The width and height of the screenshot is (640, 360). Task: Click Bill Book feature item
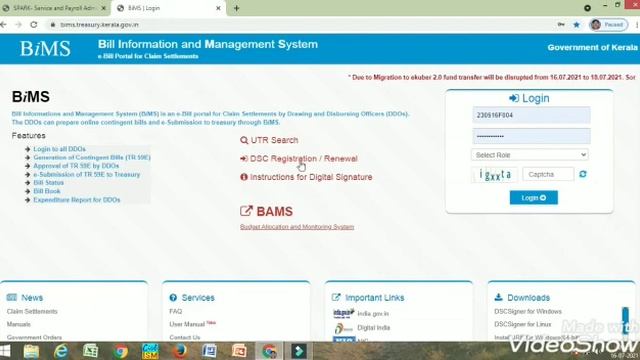pos(47,191)
